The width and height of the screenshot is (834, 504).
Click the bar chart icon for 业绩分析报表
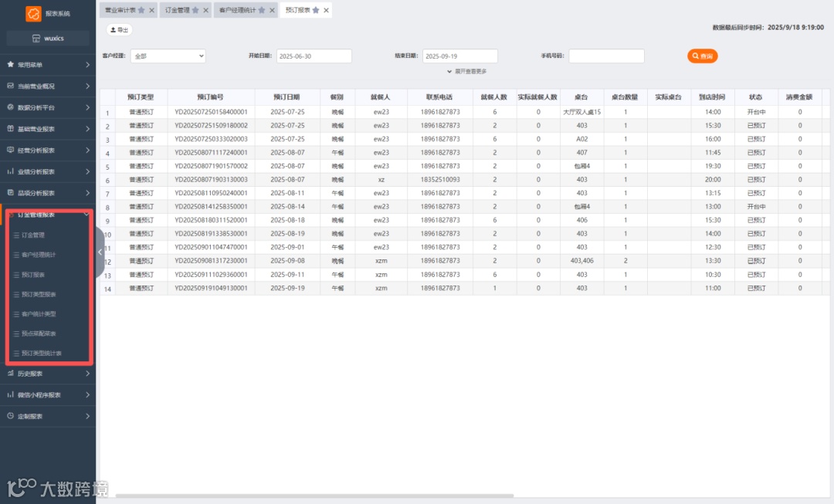click(11, 171)
